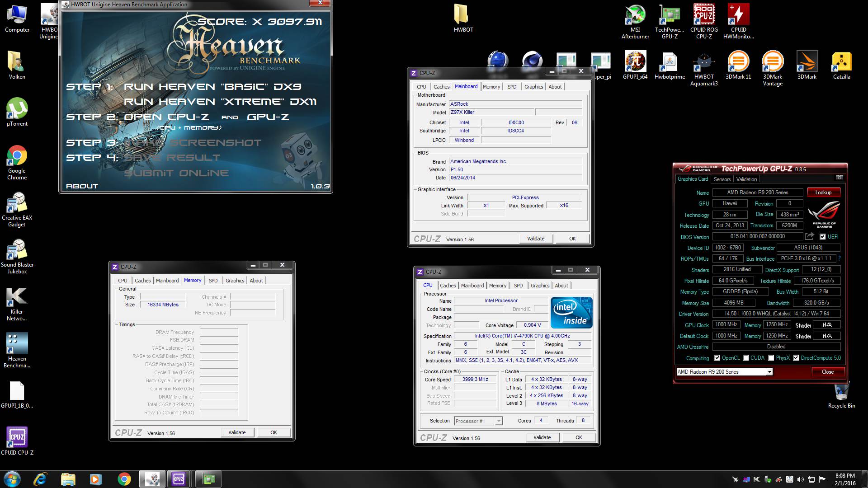This screenshot has width=868, height=488.
Task: Toggle the CUDA checkbox in GPU-Z
Action: click(746, 358)
